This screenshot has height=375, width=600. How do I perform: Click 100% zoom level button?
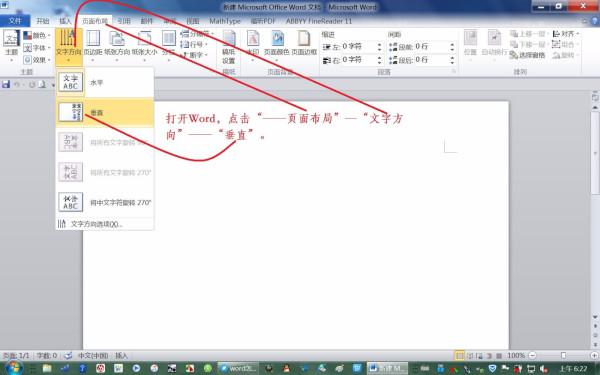tap(516, 356)
